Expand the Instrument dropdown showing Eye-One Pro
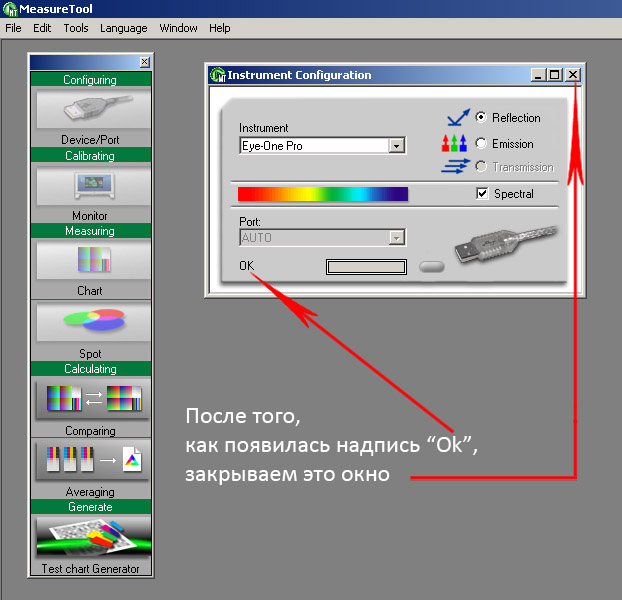Screen dimensions: 622x600 tap(396, 146)
